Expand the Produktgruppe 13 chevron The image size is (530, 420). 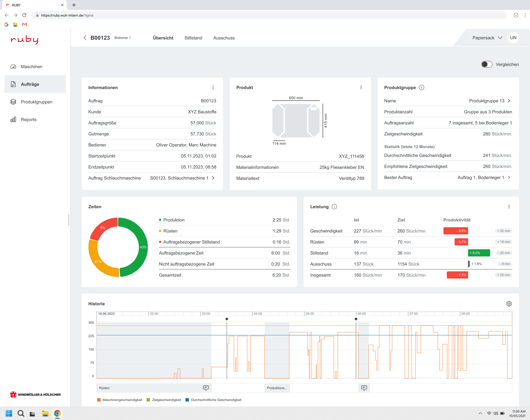click(509, 101)
